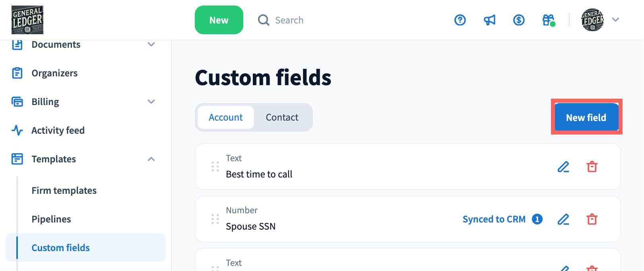Click the drag handle for Spouse SSN
This screenshot has width=644, height=271.
click(x=215, y=219)
